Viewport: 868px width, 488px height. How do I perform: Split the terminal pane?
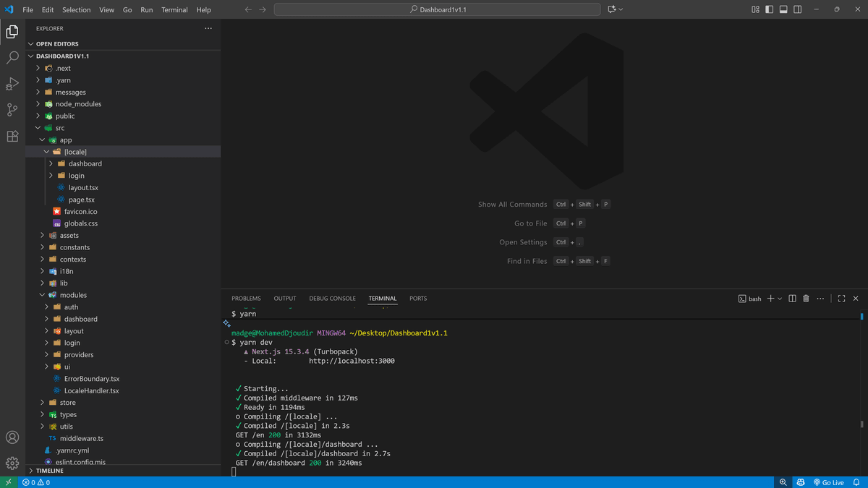(792, 299)
